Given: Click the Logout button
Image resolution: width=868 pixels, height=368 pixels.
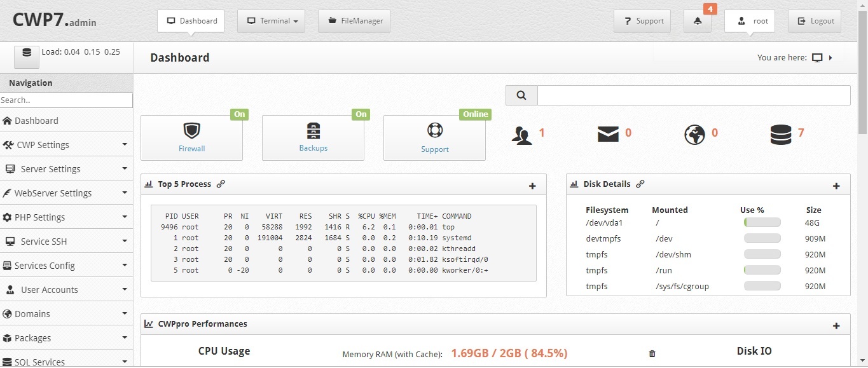Looking at the screenshot, I should point(815,21).
